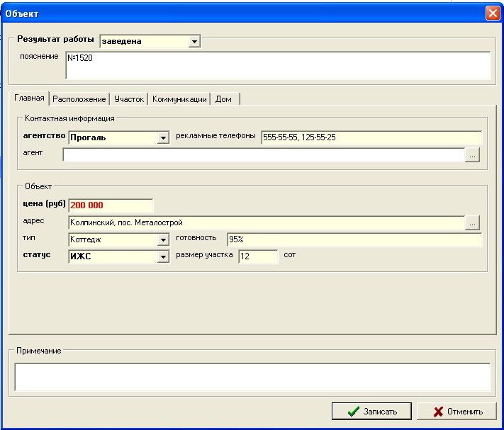The width and height of the screenshot is (504, 430).
Task: Switch to the Участок tab
Action: click(129, 99)
